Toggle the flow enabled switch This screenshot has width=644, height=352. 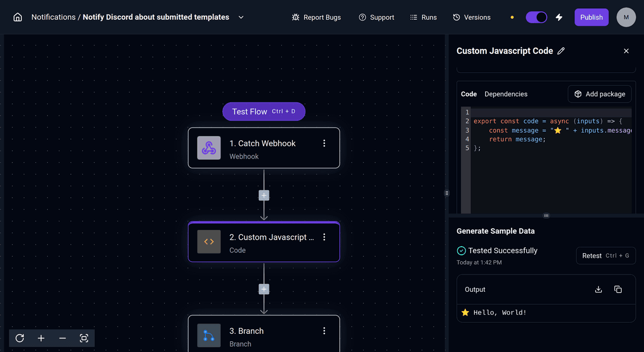[x=536, y=17]
